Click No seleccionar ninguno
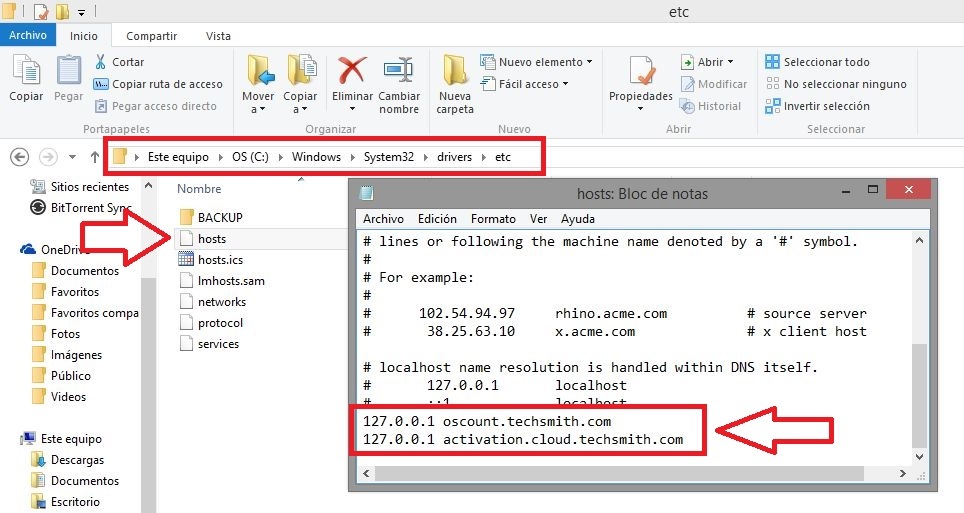 coord(836,84)
